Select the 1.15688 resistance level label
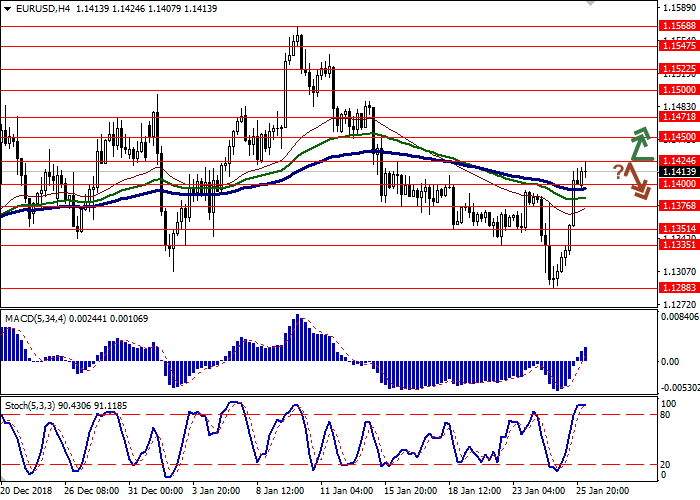Screen dimensions: 700x500 tap(677, 26)
